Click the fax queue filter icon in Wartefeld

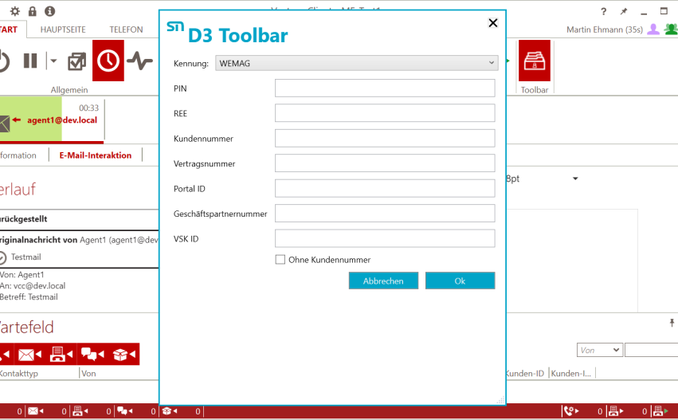(61, 354)
